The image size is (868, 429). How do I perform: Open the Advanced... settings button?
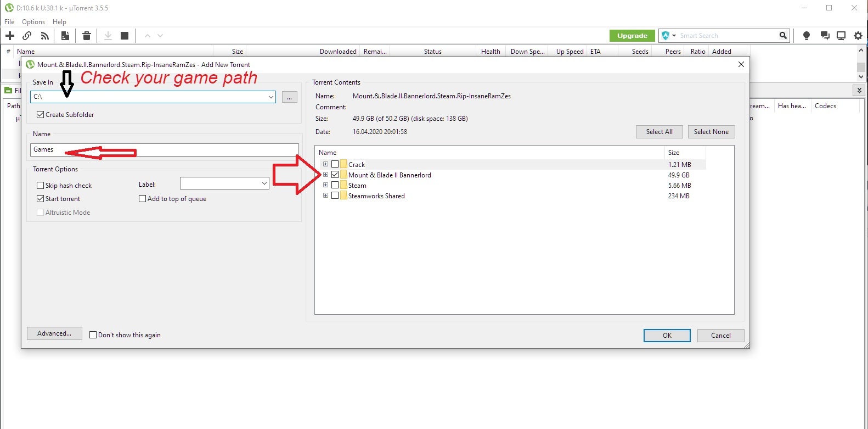coord(54,333)
